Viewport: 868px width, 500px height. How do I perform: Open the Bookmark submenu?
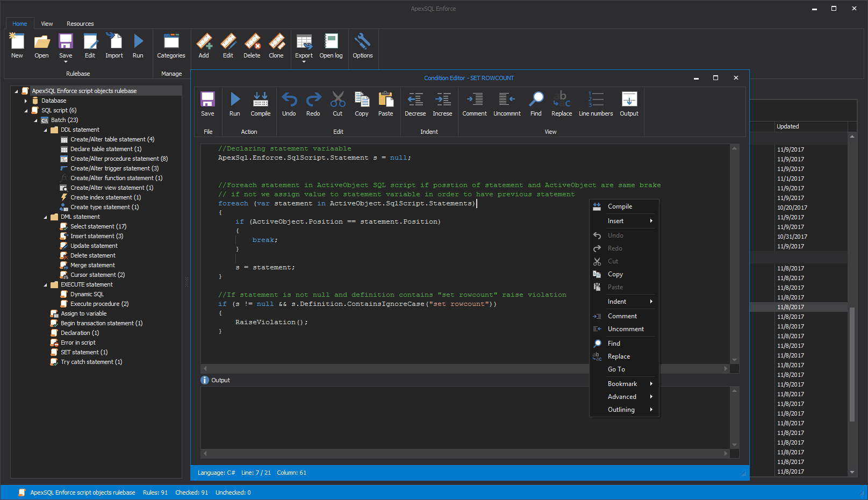click(x=625, y=384)
